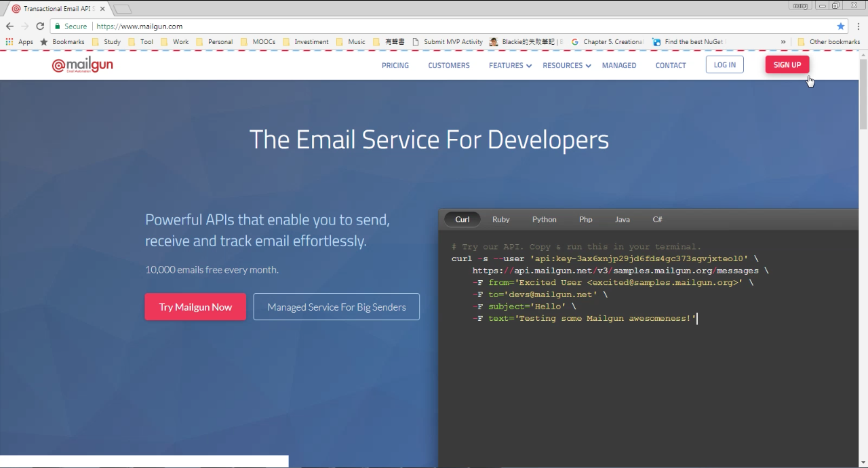Image resolution: width=868 pixels, height=468 pixels.
Task: Click the '# Try our API' comment line
Action: (576, 247)
